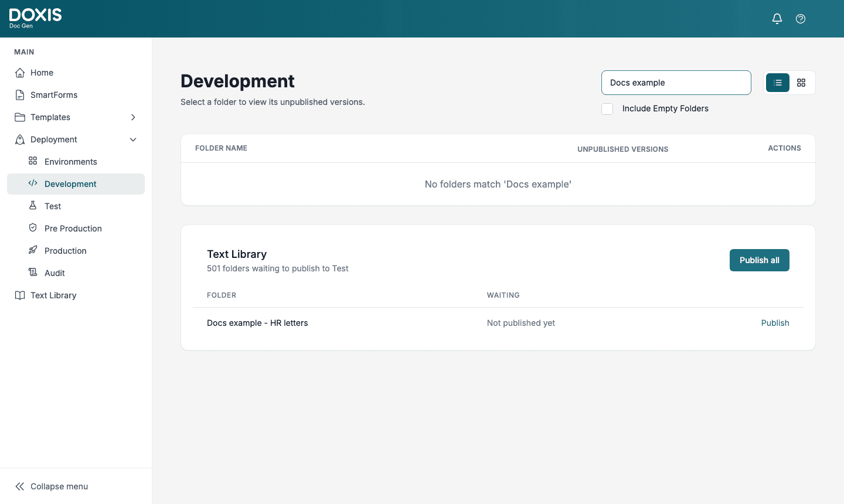844x504 pixels.
Task: Click the DOXIS Doc Gen logo
Action: [x=35, y=18]
